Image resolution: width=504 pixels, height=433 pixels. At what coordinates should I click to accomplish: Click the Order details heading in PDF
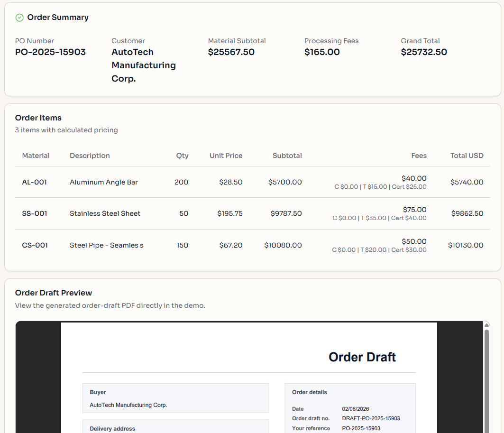pyautogui.click(x=309, y=392)
